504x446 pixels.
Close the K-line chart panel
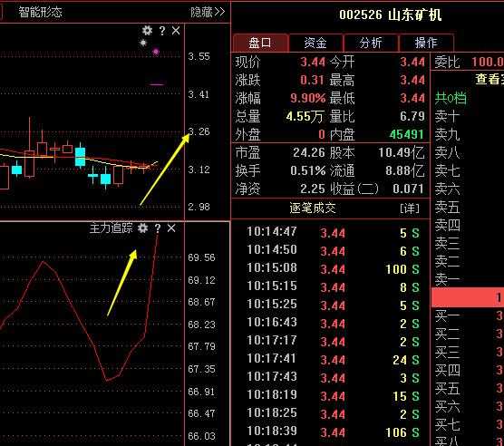click(176, 31)
